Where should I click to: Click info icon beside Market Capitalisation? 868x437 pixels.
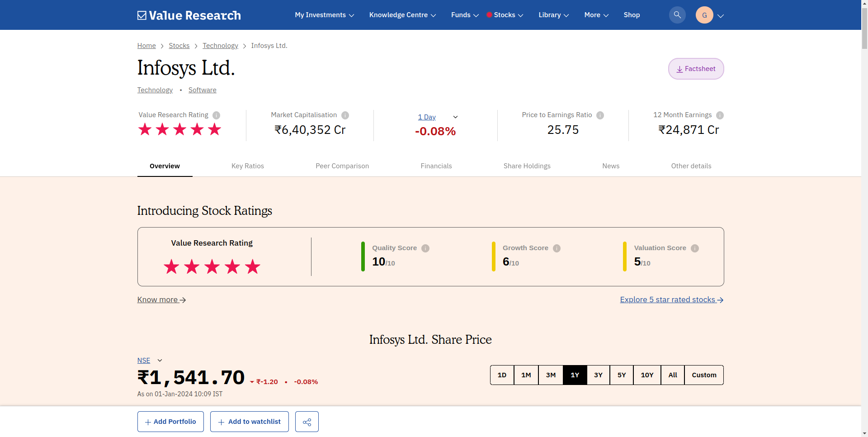(345, 115)
